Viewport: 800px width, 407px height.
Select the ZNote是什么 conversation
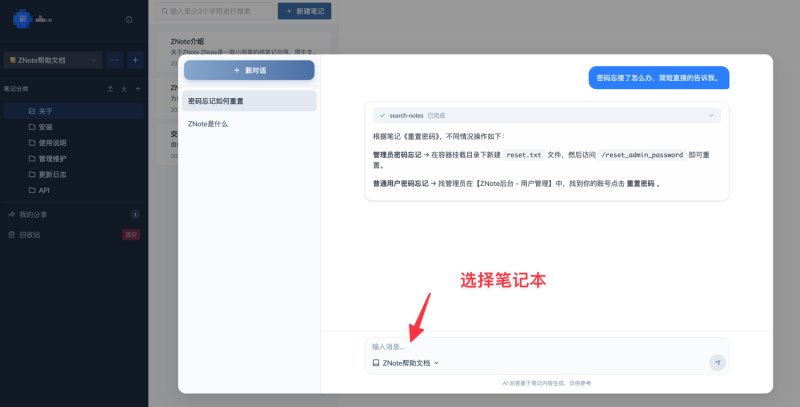(249, 124)
